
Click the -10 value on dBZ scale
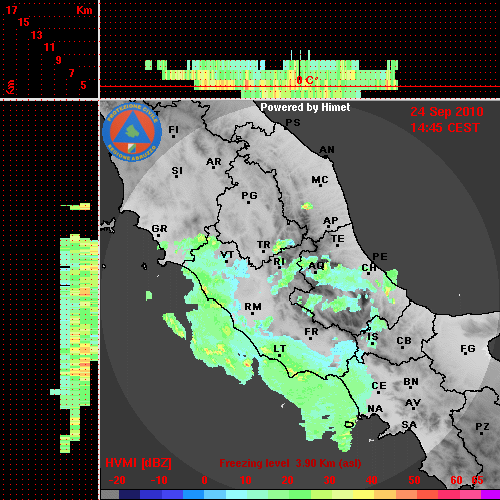pos(159,480)
